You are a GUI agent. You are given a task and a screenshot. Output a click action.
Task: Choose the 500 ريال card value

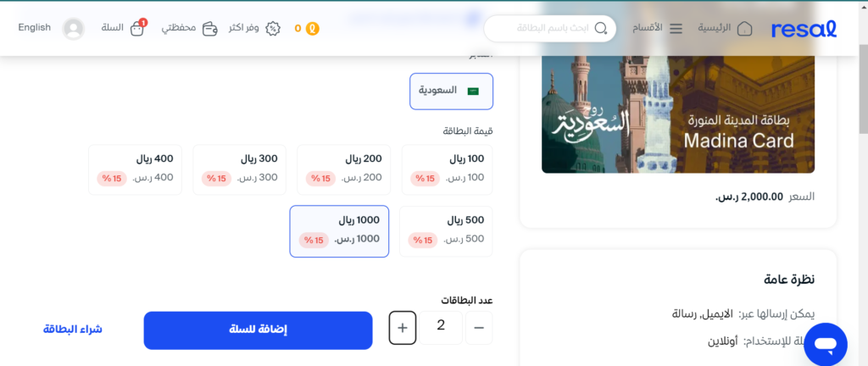[446, 231]
